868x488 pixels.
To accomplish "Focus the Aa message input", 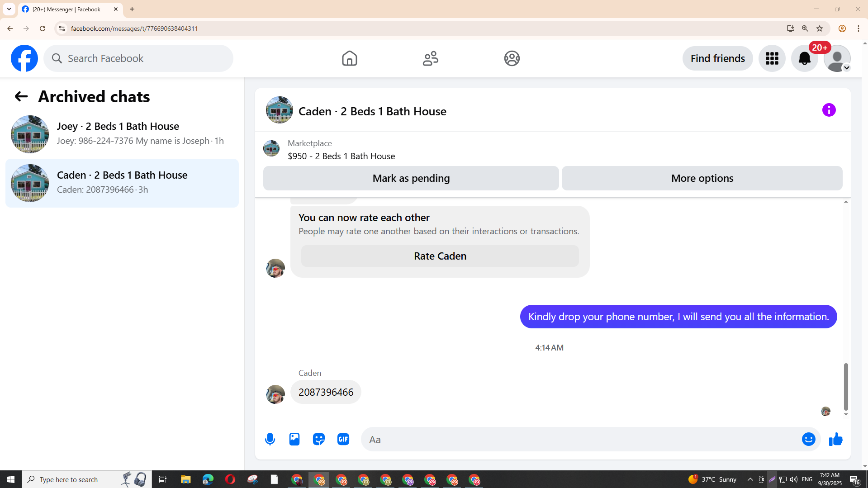I will 581,440.
